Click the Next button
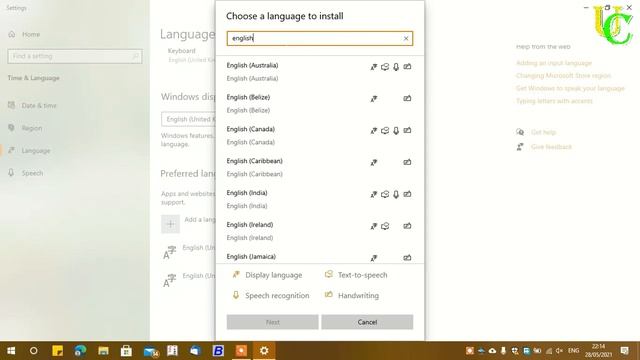Viewport: 640px width, 360px height. pyautogui.click(x=273, y=322)
